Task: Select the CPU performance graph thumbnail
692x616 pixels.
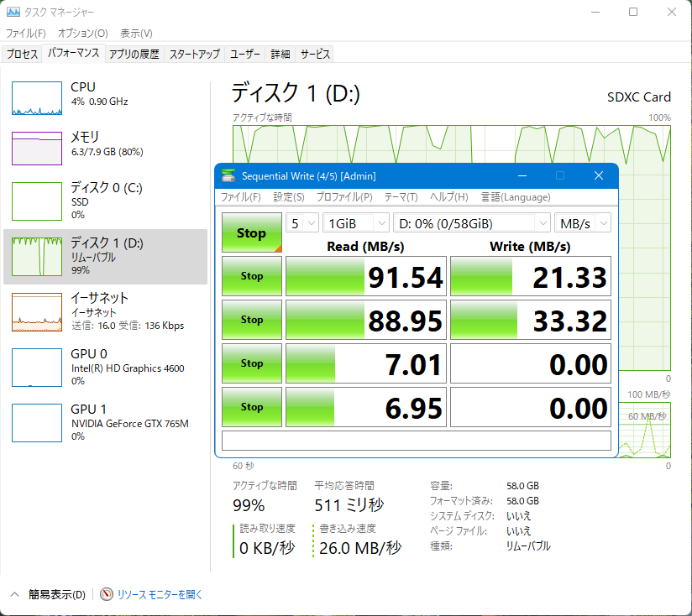Action: click(x=37, y=98)
